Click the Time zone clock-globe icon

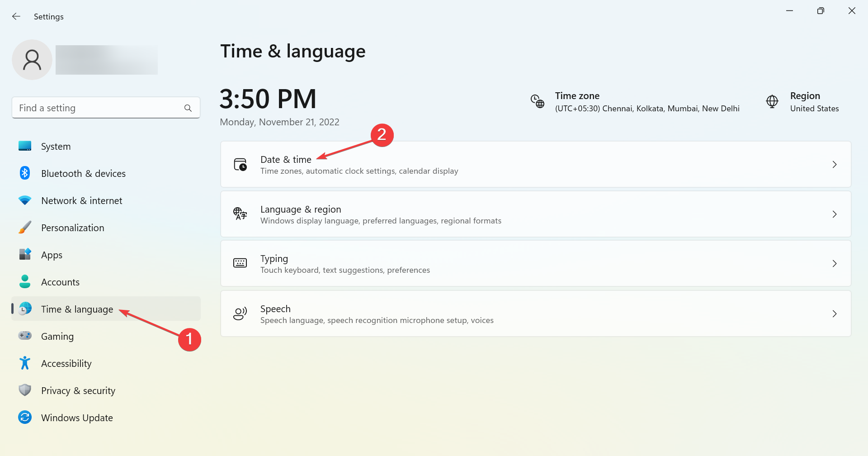click(x=537, y=101)
